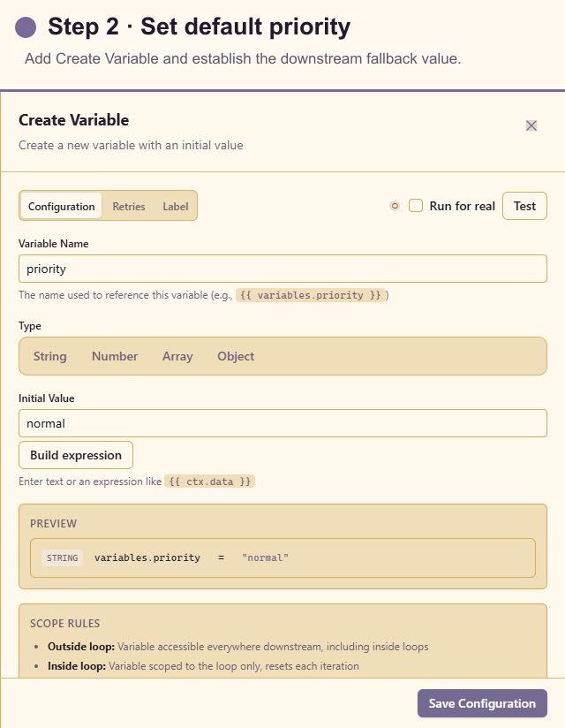Screen dimensions: 565x728
Task: Select the Array type option
Action: (x=177, y=356)
